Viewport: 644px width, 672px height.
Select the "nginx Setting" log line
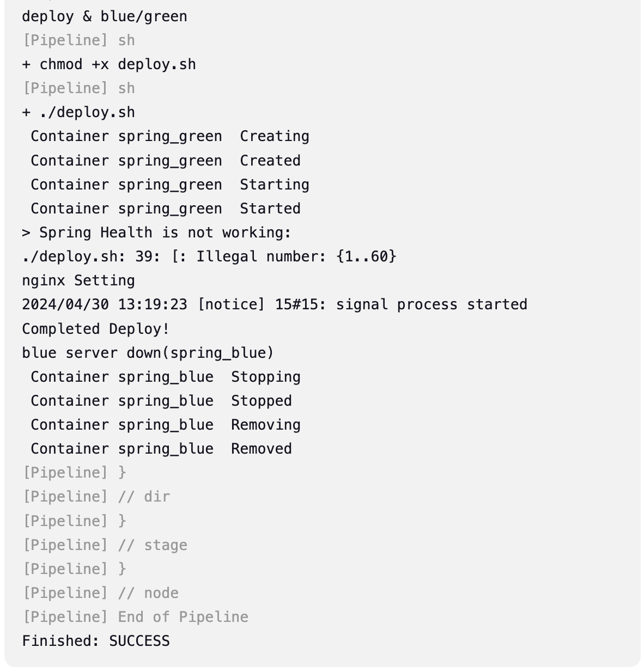78,280
